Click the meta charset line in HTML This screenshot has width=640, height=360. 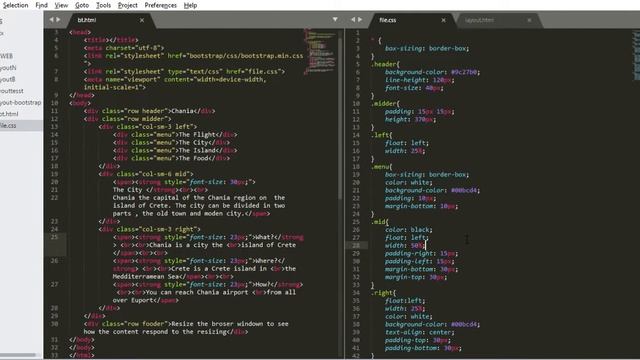[124, 48]
